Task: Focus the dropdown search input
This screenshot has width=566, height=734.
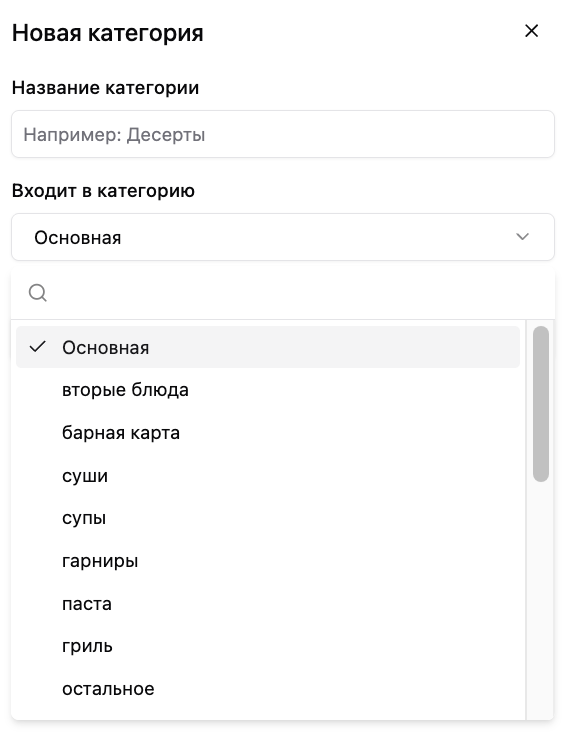Action: [300, 293]
